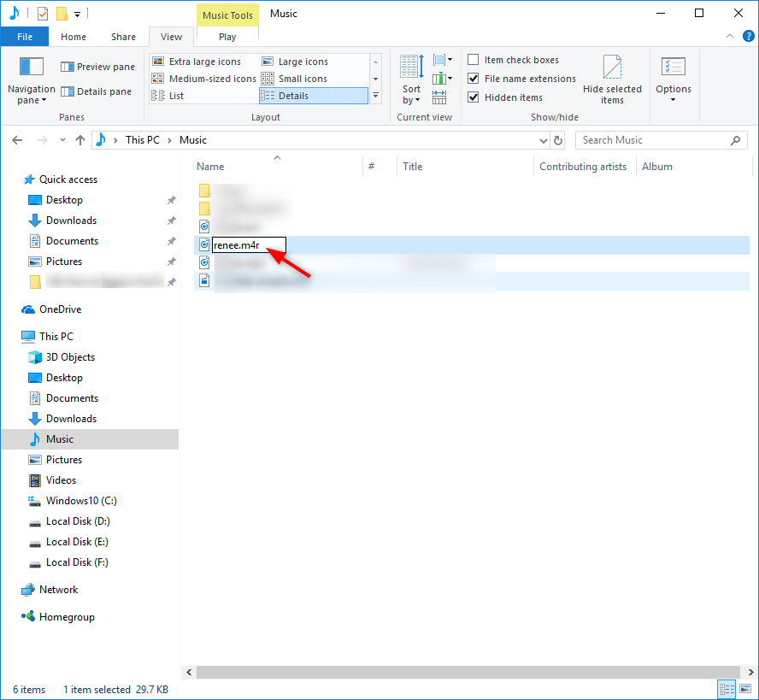Sort by Contributing artists column
The image size is (759, 700).
tap(583, 167)
